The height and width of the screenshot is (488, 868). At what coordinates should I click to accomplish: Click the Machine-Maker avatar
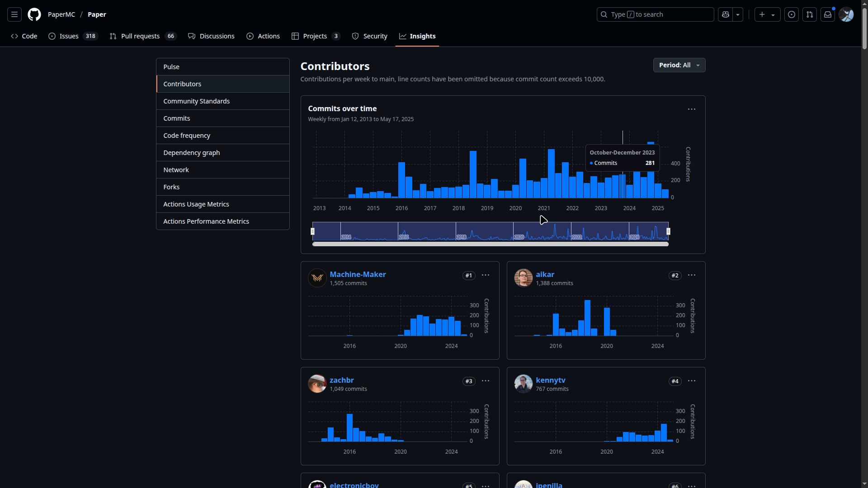[x=317, y=278]
